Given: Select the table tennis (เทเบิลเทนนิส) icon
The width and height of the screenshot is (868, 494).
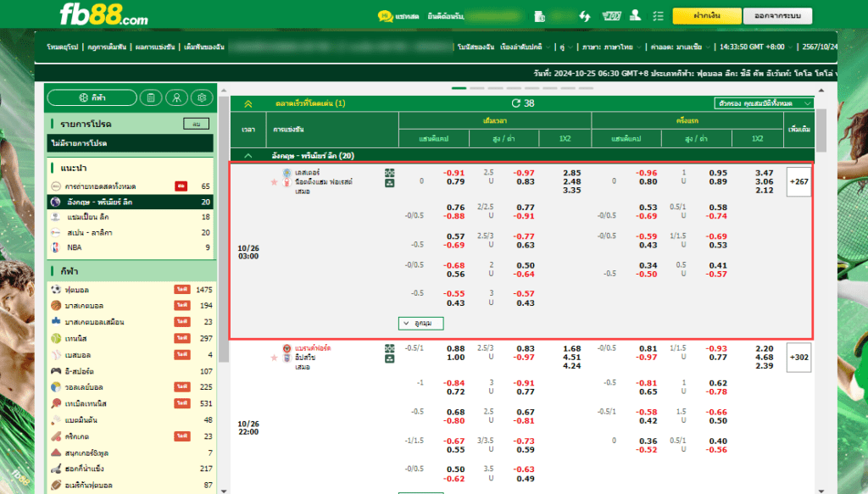Looking at the screenshot, I should [x=56, y=403].
